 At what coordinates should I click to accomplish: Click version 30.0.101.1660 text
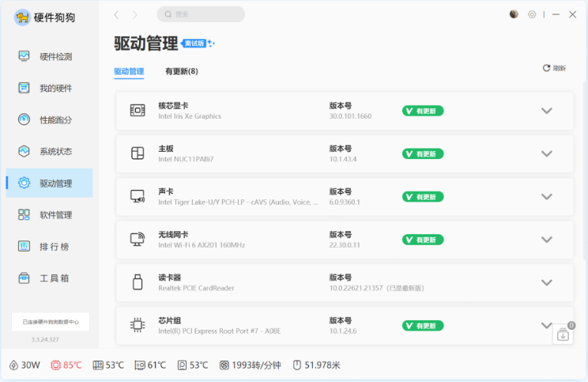(x=351, y=116)
